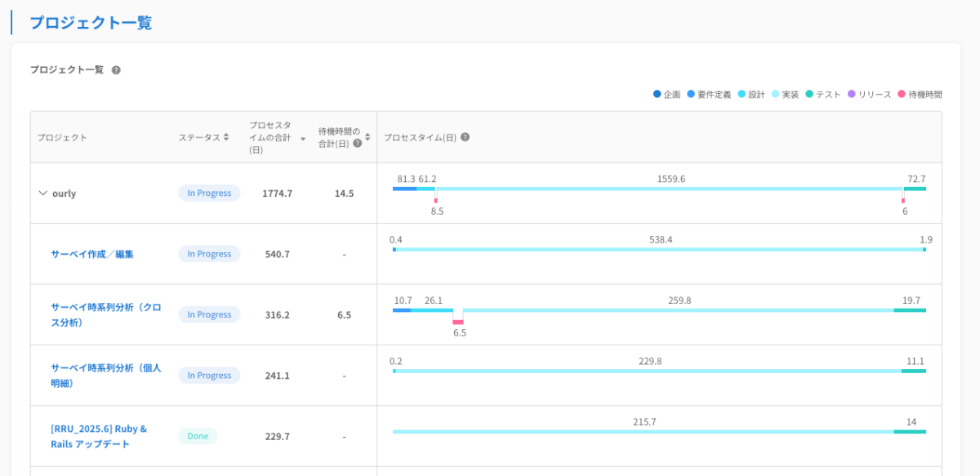Image resolution: width=980 pixels, height=476 pixels.
Task: Toggle 企画 legend series
Action: point(666,95)
